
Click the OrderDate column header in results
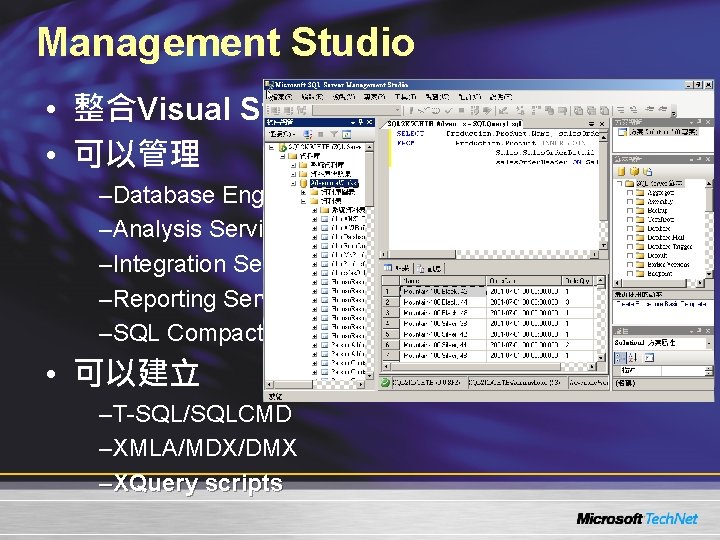pos(524,281)
